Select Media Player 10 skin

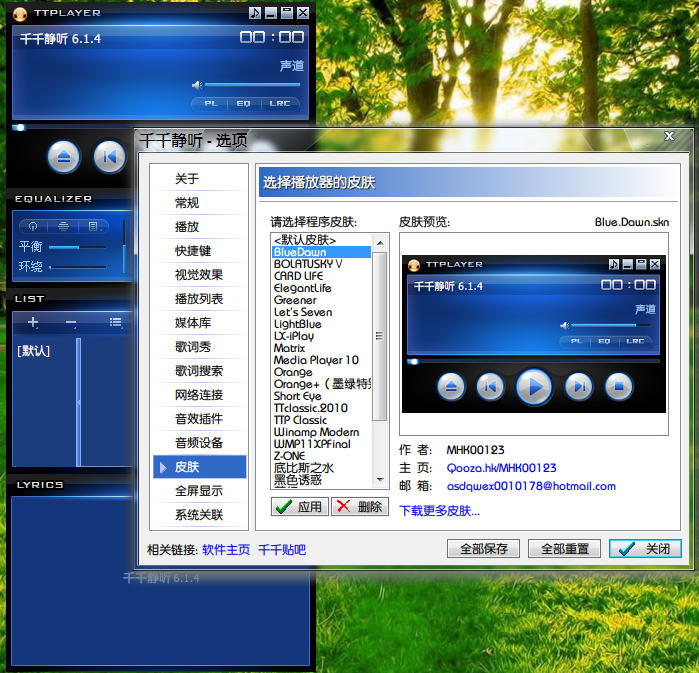tap(321, 360)
